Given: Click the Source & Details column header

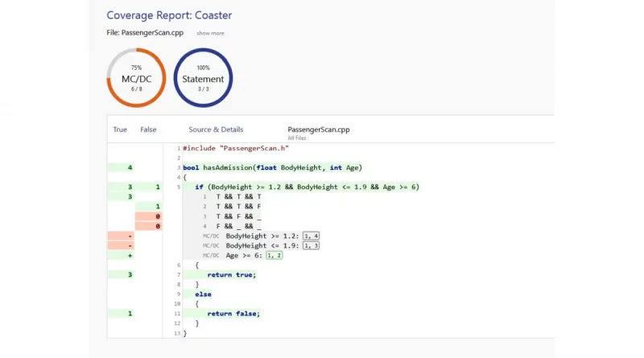Looking at the screenshot, I should (216, 130).
